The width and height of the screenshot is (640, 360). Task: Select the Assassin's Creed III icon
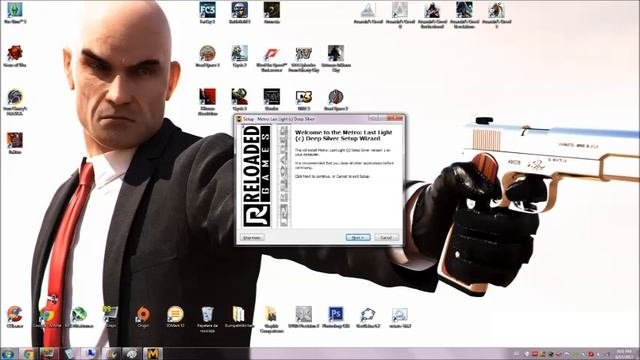(496, 15)
